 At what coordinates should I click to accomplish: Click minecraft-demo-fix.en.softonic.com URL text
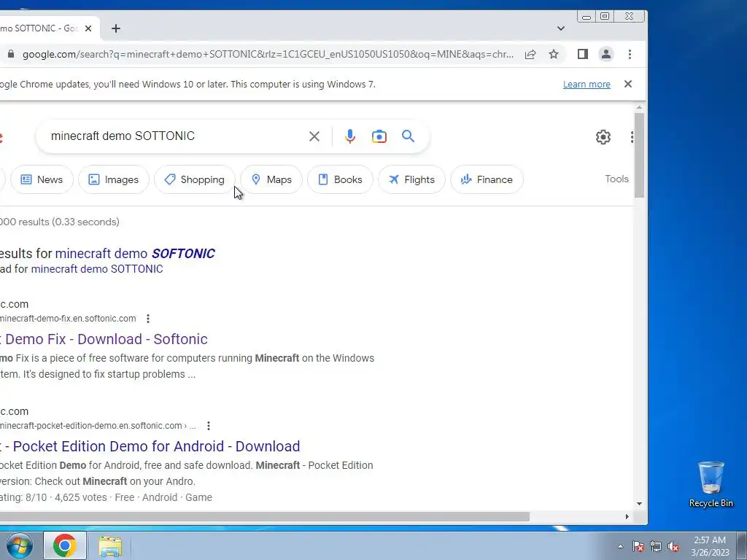[68, 319]
